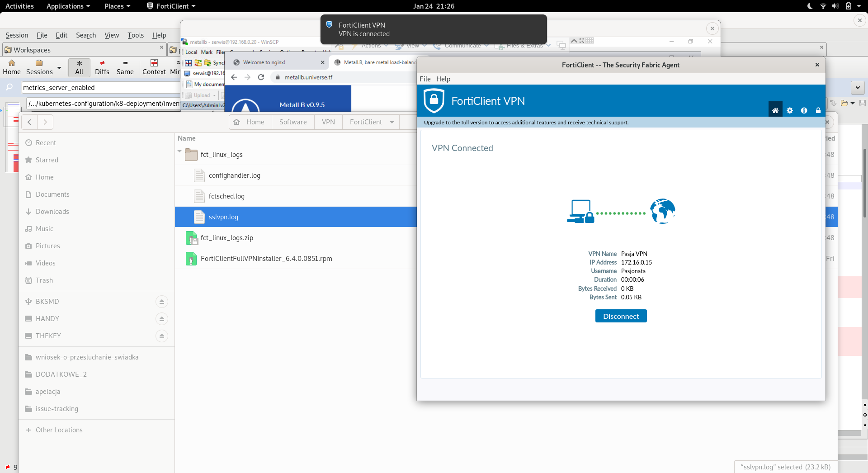Select fct_linux_logs.zip archive
The height and width of the screenshot is (473, 868).
[296, 238]
